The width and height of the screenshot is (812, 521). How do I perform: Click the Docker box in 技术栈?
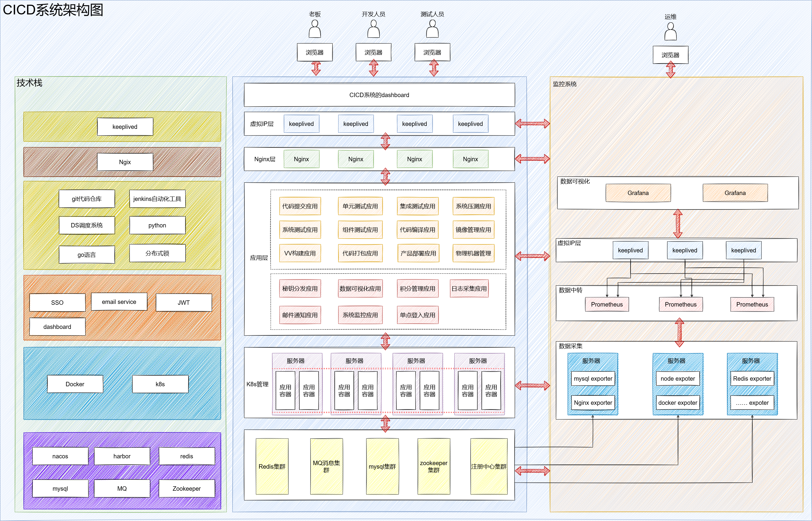75,384
